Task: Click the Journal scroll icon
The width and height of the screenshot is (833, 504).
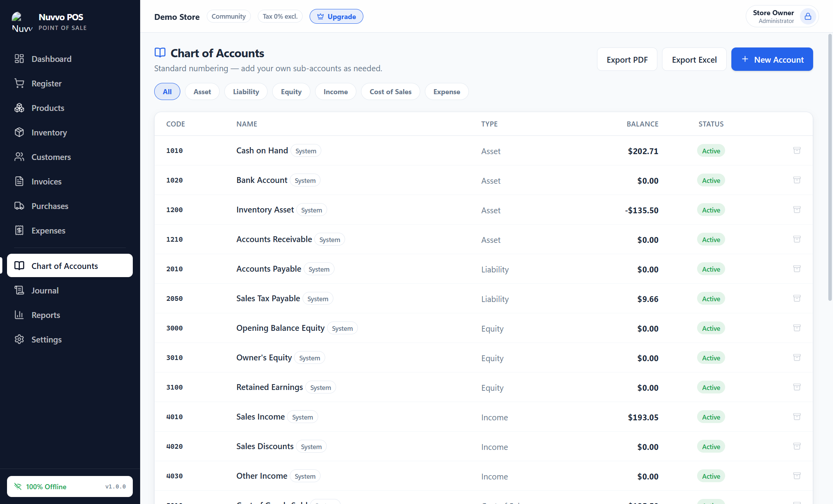Action: click(19, 290)
